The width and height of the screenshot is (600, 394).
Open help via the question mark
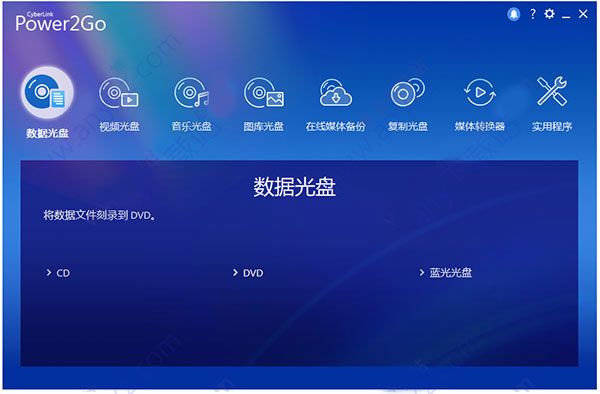coord(533,14)
